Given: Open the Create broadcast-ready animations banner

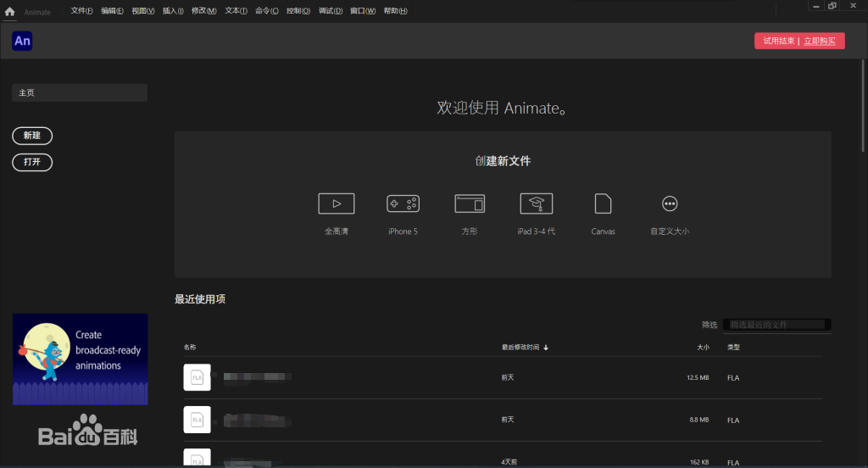Looking at the screenshot, I should [81, 359].
